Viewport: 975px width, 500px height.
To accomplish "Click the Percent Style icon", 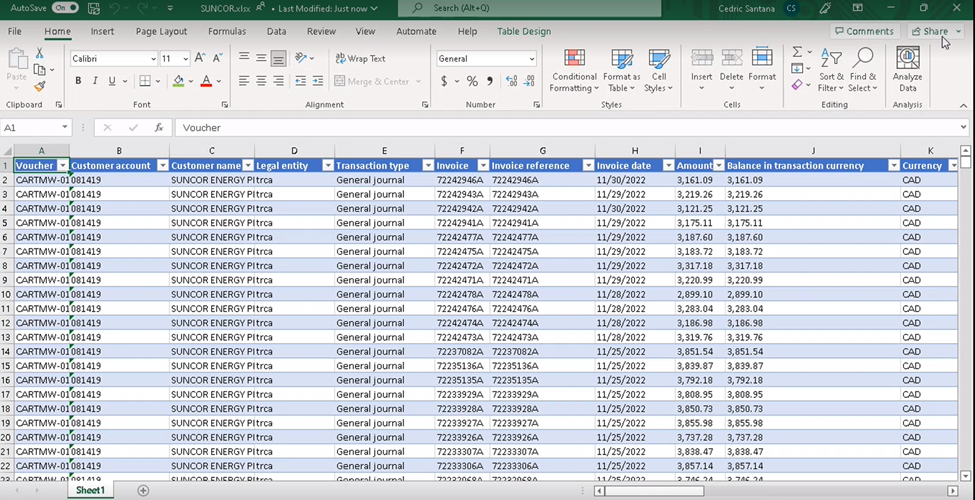I will click(x=473, y=81).
